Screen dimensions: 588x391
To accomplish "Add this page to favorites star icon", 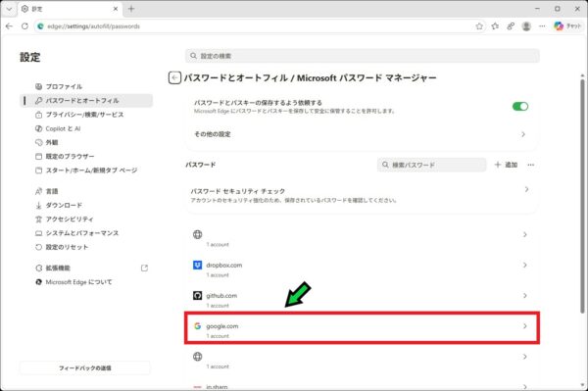I will (x=479, y=26).
